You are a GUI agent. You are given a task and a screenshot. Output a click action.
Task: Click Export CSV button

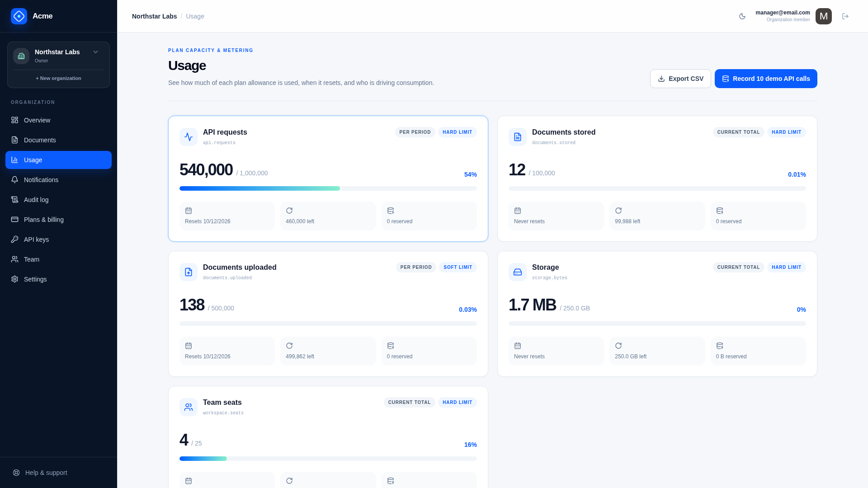pyautogui.click(x=680, y=79)
